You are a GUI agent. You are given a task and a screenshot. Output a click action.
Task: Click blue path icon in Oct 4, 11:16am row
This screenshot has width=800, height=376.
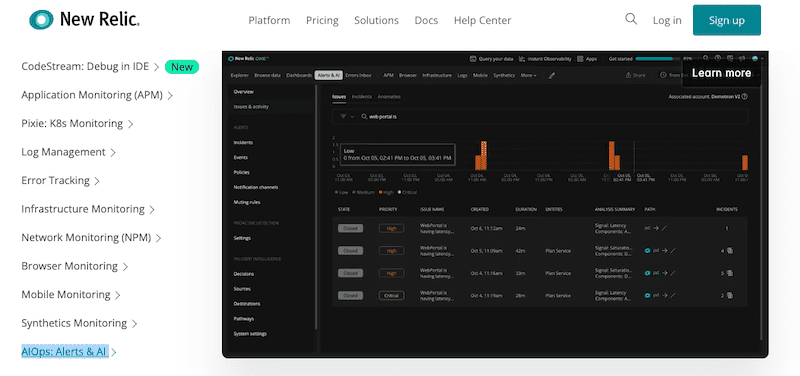point(648,273)
